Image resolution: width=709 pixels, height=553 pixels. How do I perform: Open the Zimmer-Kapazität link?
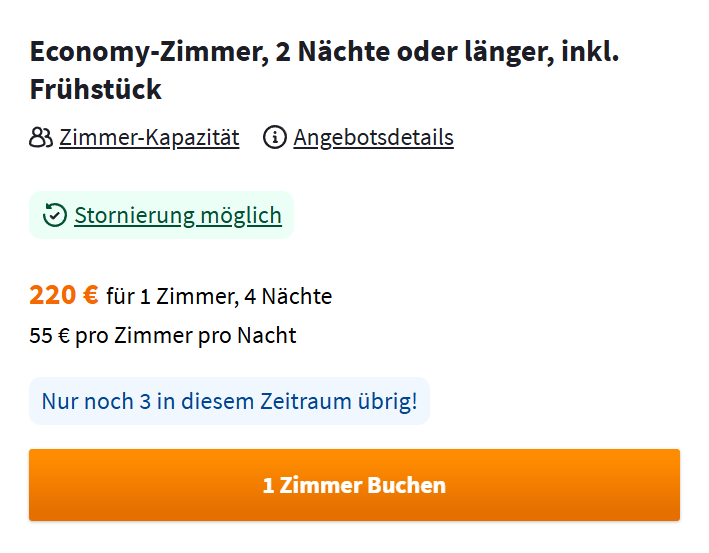[149, 137]
